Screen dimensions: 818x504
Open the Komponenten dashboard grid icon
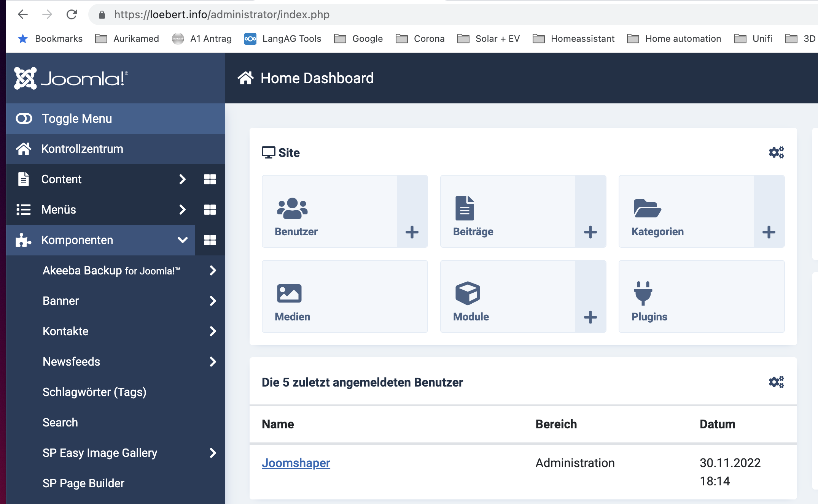[x=210, y=240]
